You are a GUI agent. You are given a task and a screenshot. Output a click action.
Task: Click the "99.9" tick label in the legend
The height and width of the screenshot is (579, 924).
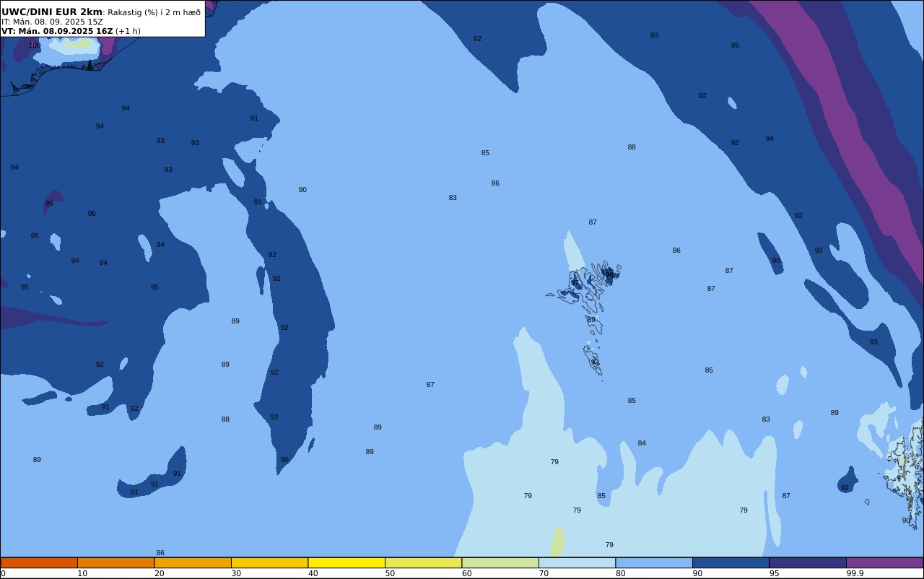click(x=855, y=573)
